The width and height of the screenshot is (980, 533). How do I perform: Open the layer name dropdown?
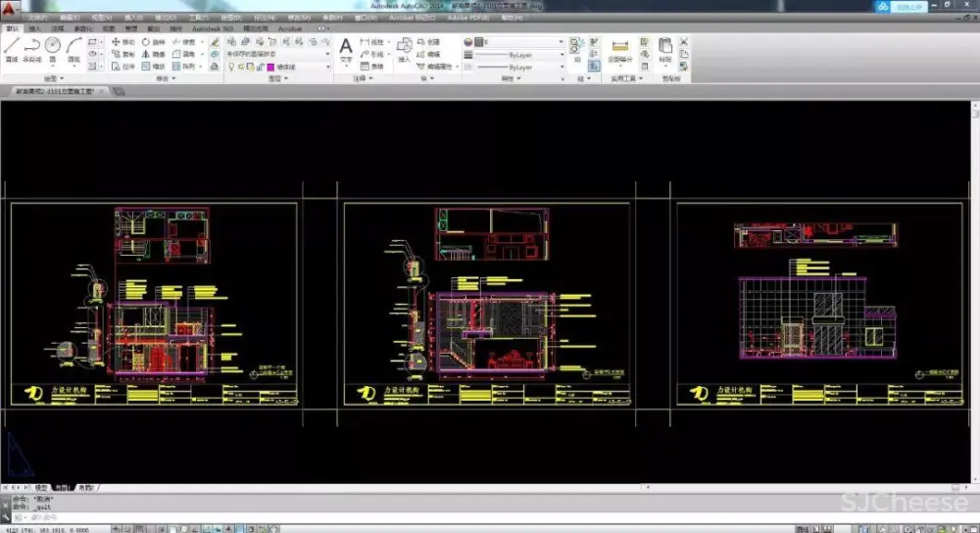[294, 67]
